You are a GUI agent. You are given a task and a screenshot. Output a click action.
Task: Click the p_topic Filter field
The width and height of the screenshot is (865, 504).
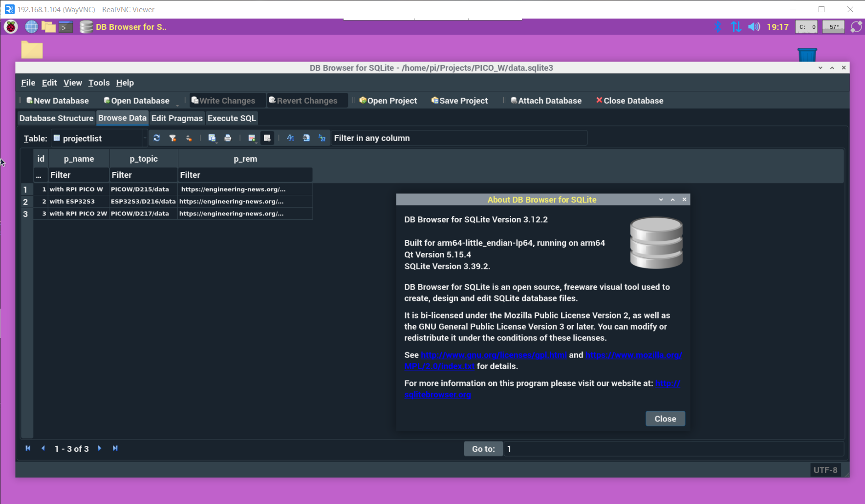pyautogui.click(x=144, y=175)
